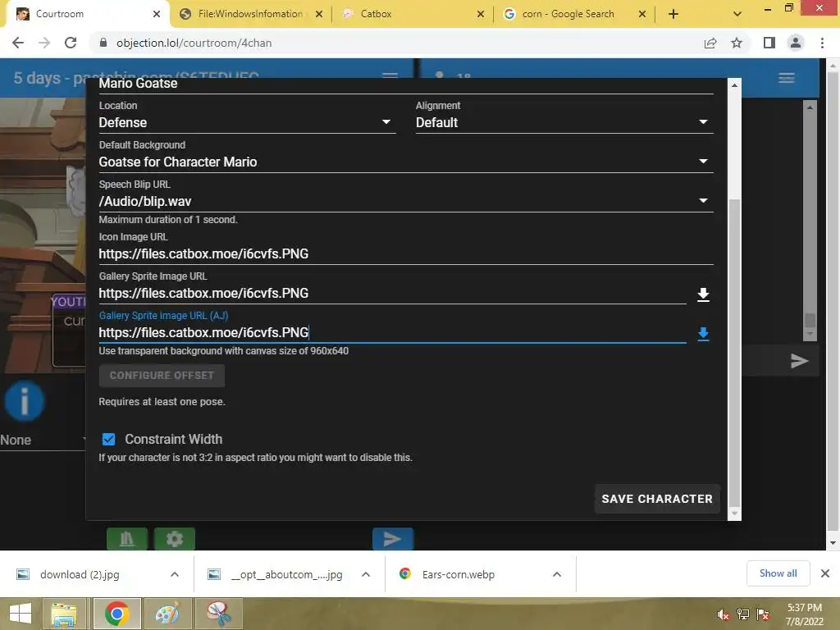Click blue download icon for Gallery Sprite AJ
This screenshot has height=630, width=840.
703,334
